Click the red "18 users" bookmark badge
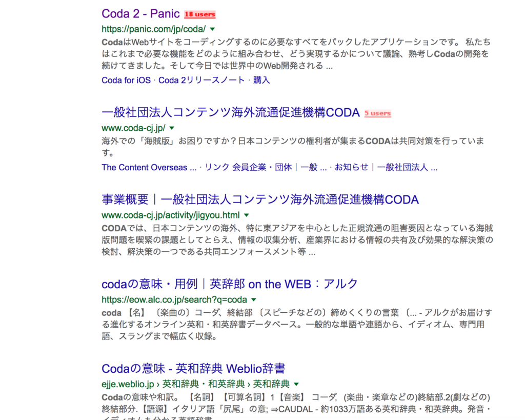 [200, 14]
